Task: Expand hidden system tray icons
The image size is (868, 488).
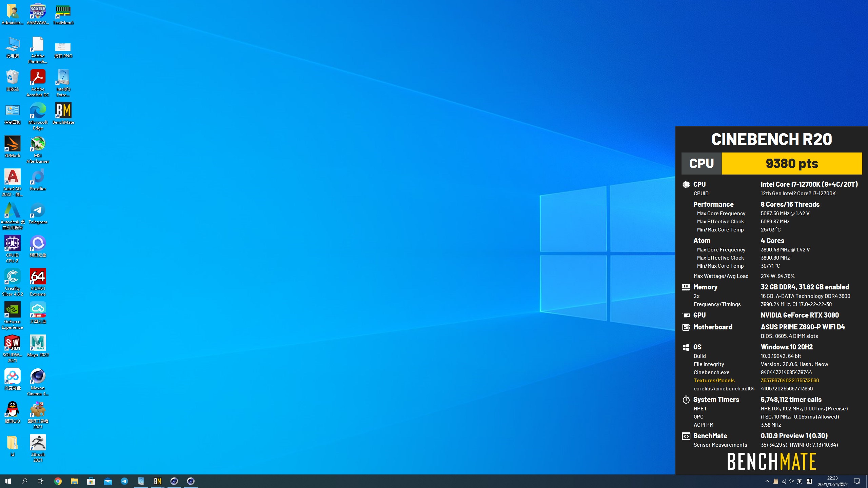Action: point(767,481)
